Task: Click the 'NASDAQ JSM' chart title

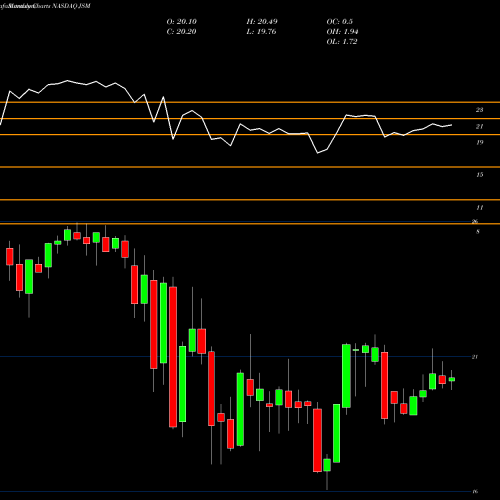Action: pos(71,6)
